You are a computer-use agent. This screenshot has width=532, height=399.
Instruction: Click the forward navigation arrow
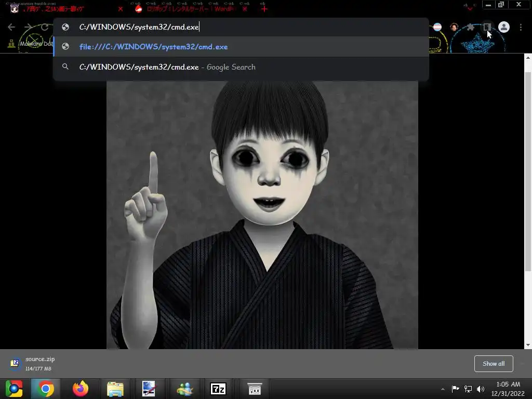tap(28, 27)
